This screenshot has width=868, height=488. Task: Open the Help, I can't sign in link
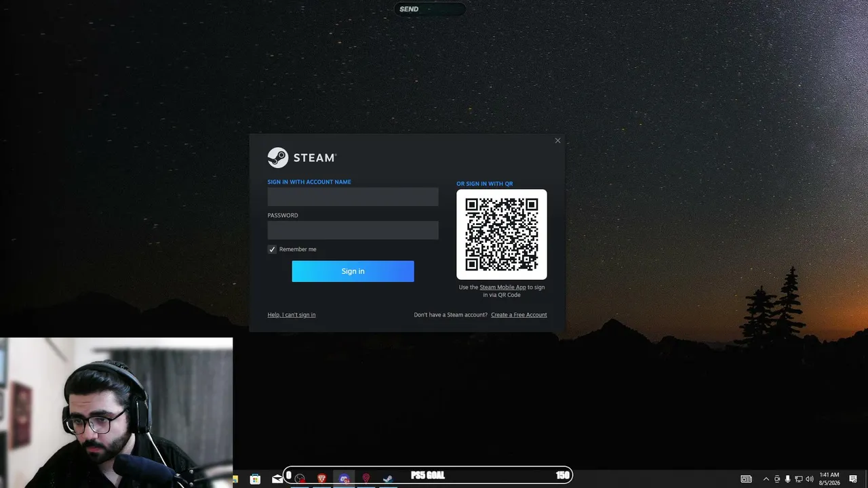click(x=292, y=314)
